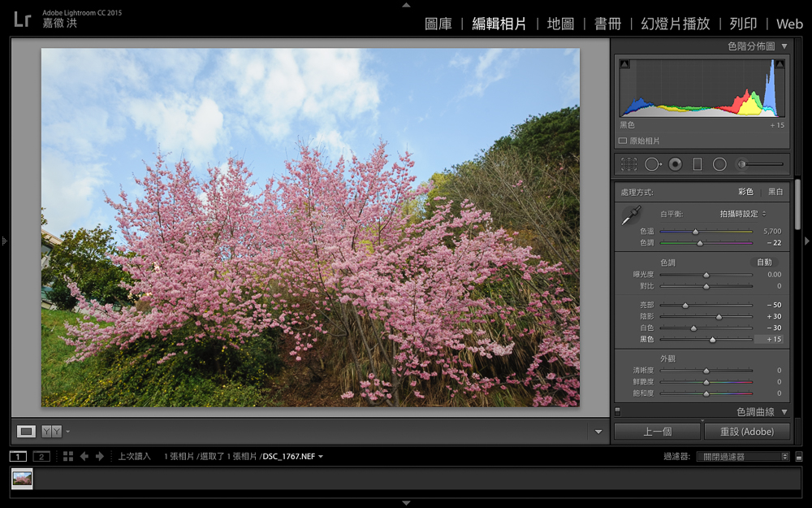Image resolution: width=812 pixels, height=508 pixels.
Task: Click the 曝光度 slider handle
Action: click(x=706, y=275)
